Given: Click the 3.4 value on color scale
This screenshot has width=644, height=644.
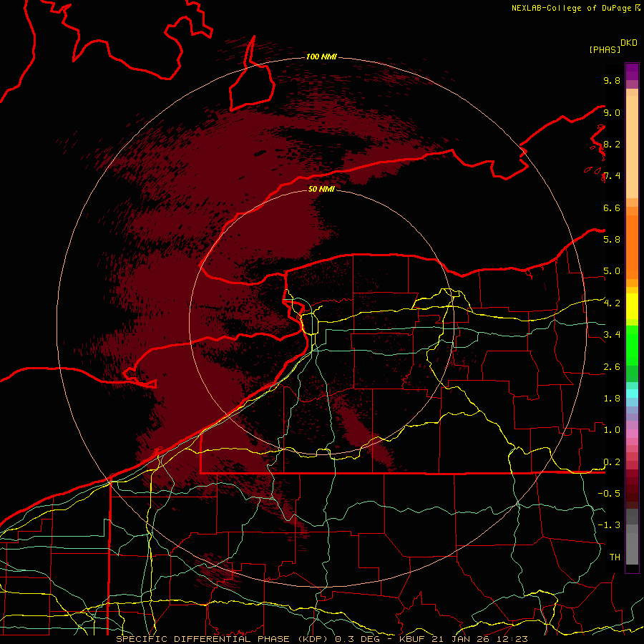Looking at the screenshot, I should click(x=612, y=335).
